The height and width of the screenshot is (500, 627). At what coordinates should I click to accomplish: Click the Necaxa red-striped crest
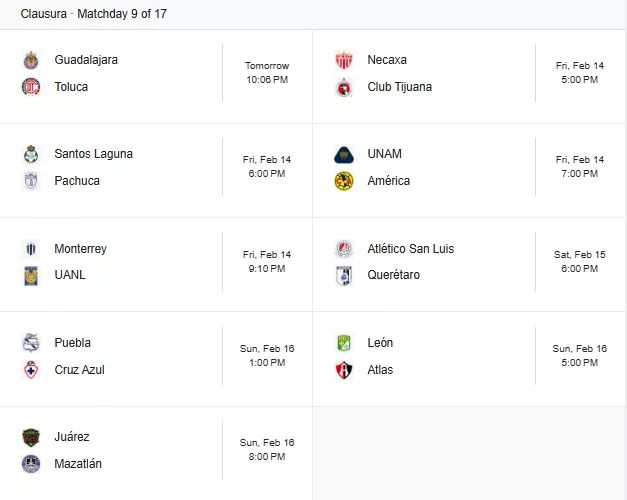click(x=344, y=60)
